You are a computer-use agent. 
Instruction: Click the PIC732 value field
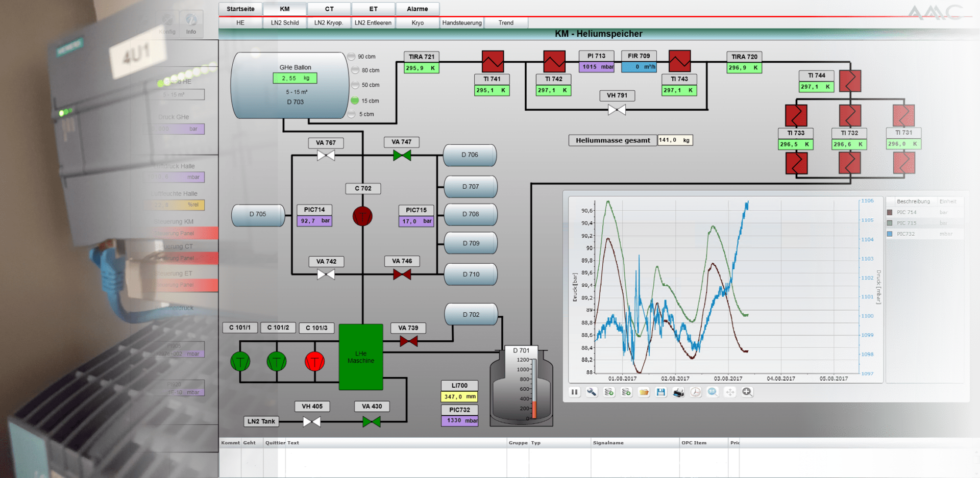459,420
